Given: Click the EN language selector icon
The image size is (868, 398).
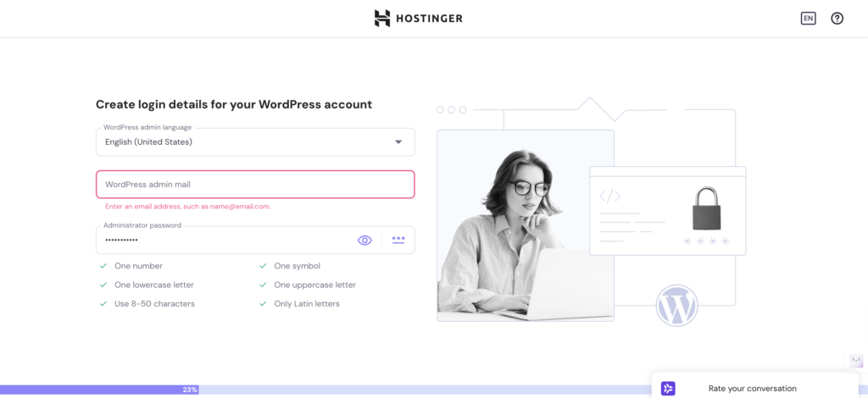Looking at the screenshot, I should tap(808, 18).
